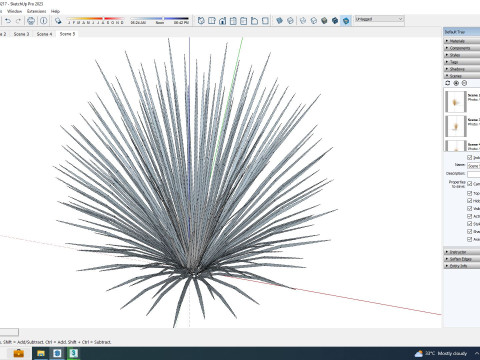Viewport: 480px width, 360px height.
Task: Click the measurements box in status bar
Action: tap(9, 332)
